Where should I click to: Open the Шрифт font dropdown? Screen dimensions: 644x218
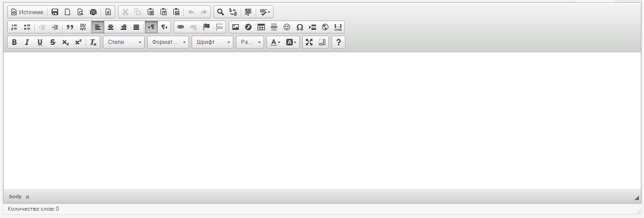[x=212, y=42]
